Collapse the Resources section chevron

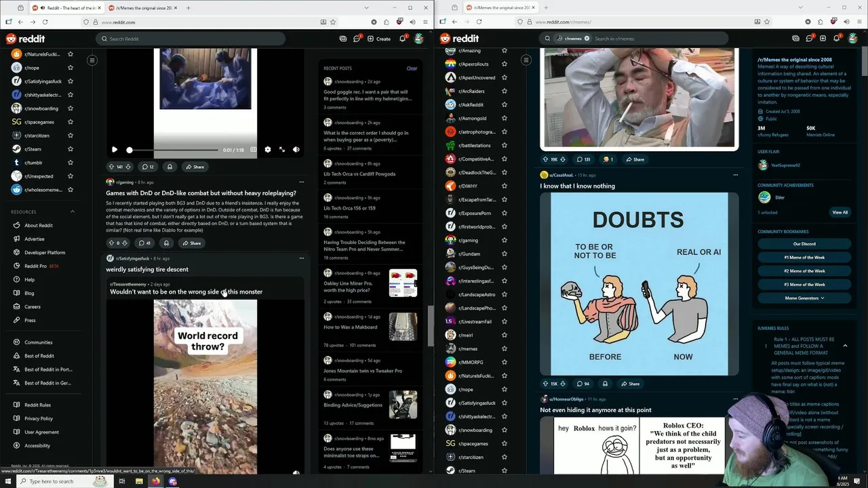(x=73, y=211)
